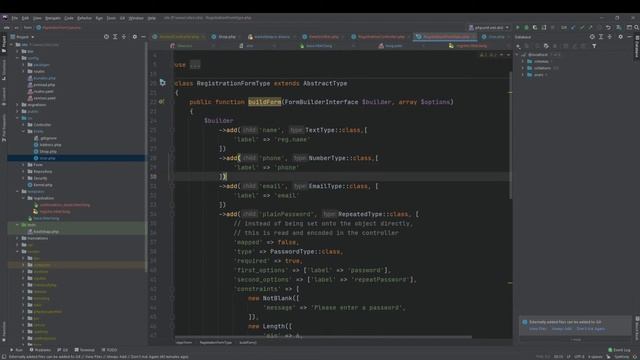Screen dimensions: 640x360
Task: Collapse the config folder in tree
Action: (x=18, y=58)
